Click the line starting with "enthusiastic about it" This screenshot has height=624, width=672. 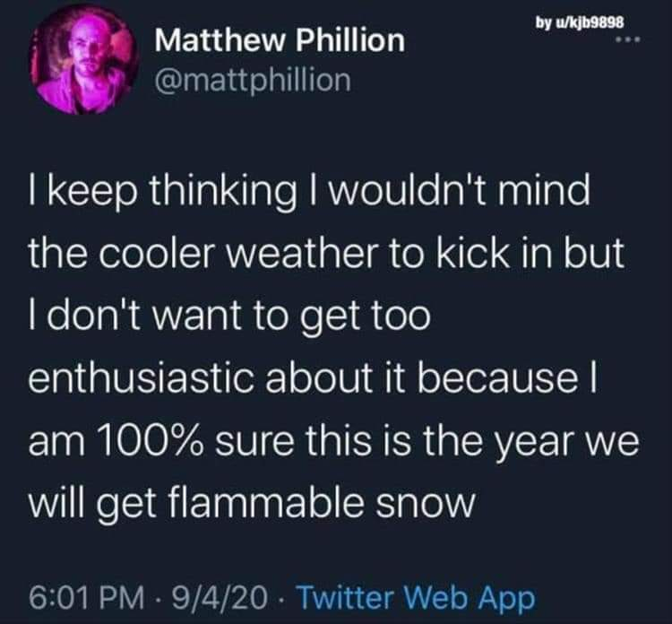click(x=313, y=377)
